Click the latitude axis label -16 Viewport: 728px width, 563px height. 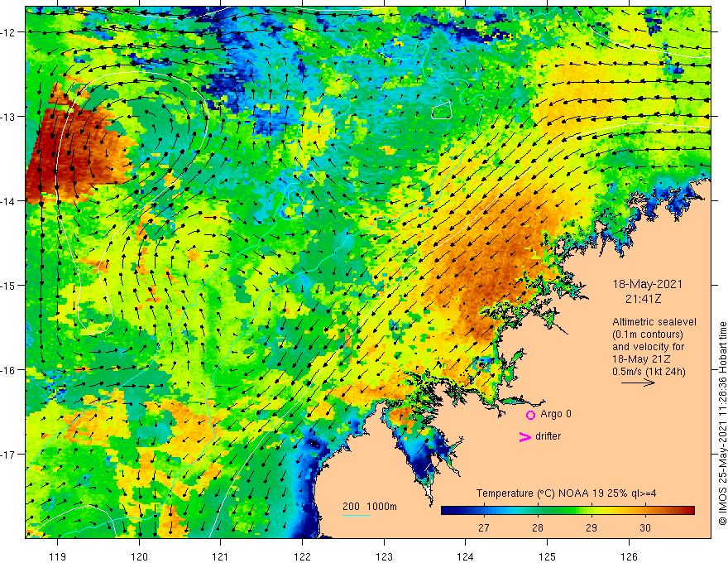[x=8, y=370]
